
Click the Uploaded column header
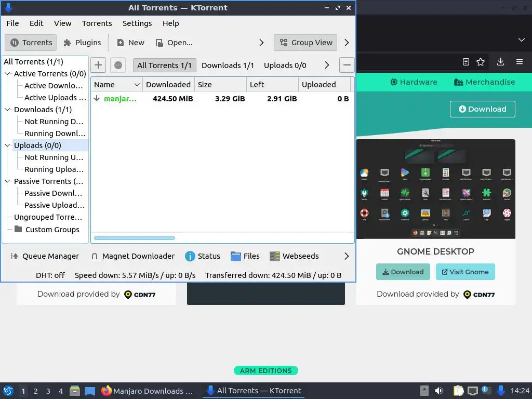point(324,85)
